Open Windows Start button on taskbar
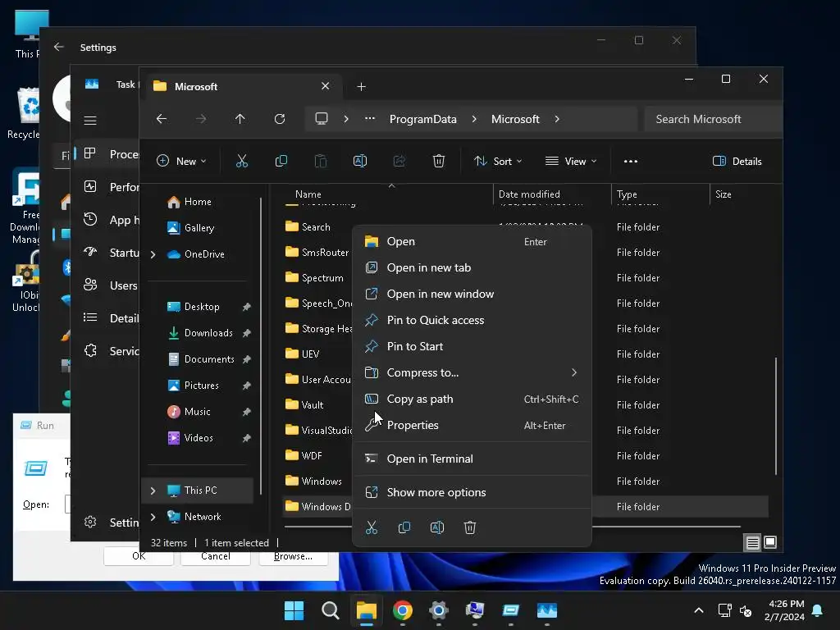 click(x=294, y=610)
